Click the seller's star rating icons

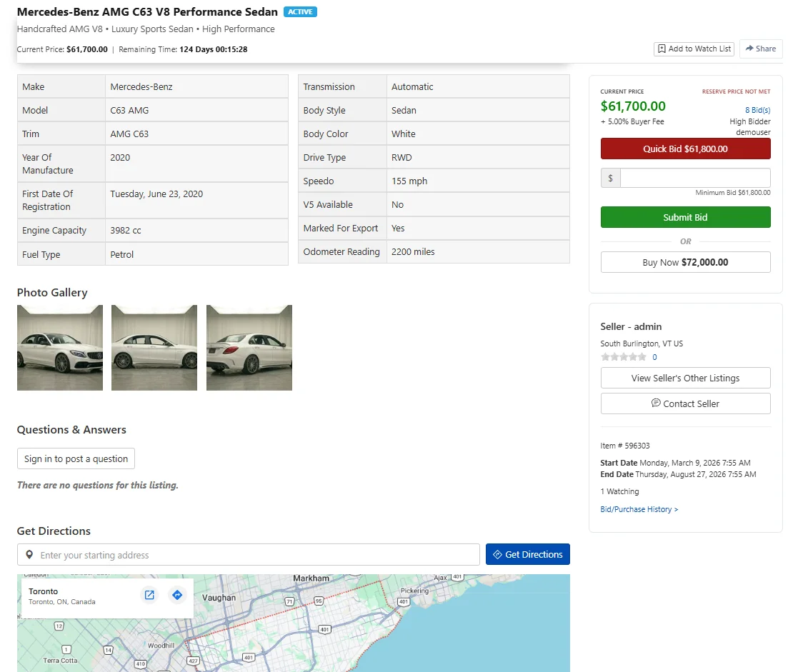pyautogui.click(x=623, y=357)
